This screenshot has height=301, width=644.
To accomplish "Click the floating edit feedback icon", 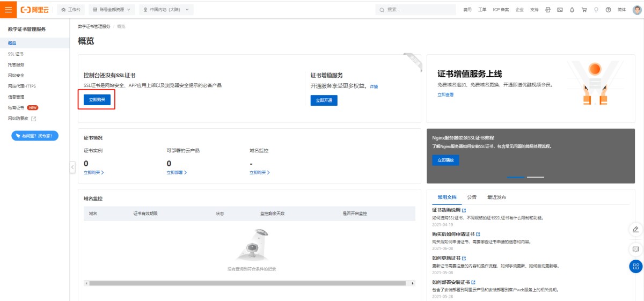I will pyautogui.click(x=635, y=230).
